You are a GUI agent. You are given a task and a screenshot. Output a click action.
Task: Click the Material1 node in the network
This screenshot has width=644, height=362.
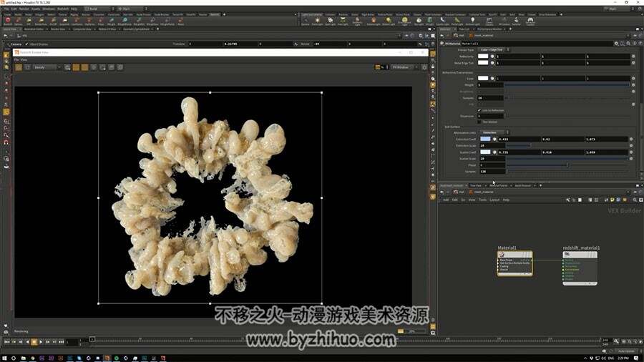pos(514,263)
